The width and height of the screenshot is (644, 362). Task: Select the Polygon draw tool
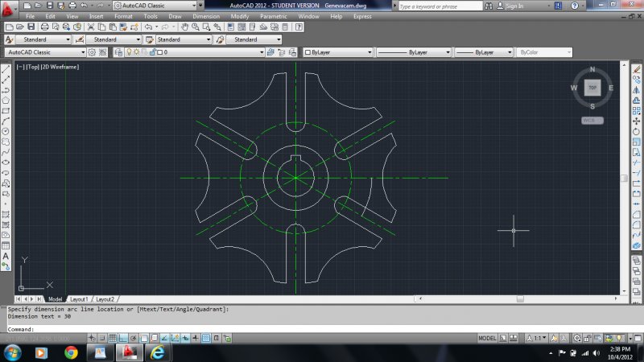6,101
